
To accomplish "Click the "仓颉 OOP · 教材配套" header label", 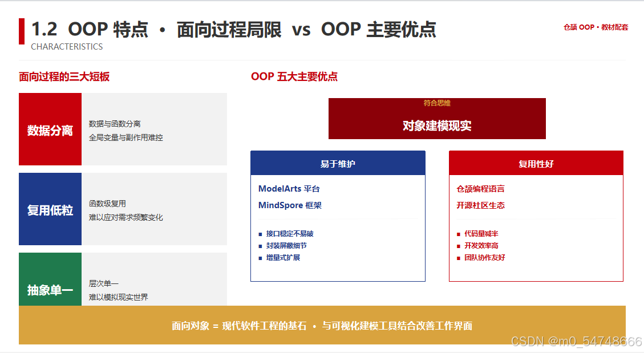I will pyautogui.click(x=596, y=27).
